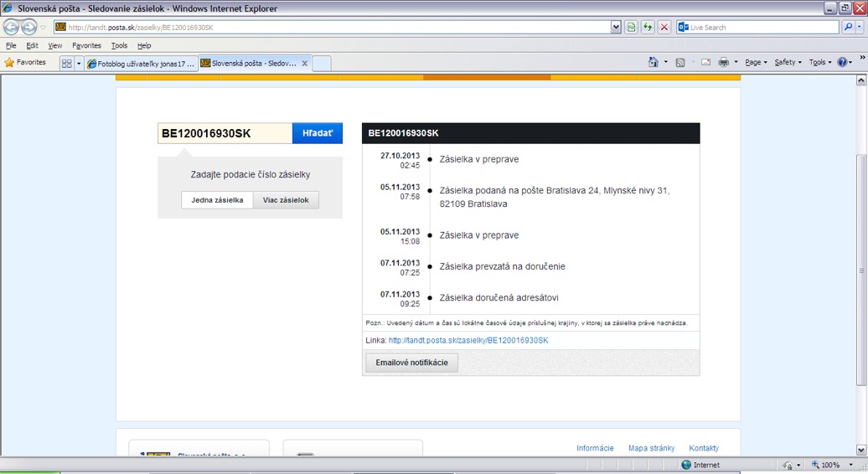This screenshot has width=868, height=474.
Task: Select the 'Jedna zásielka' toggle option
Action: point(217,200)
